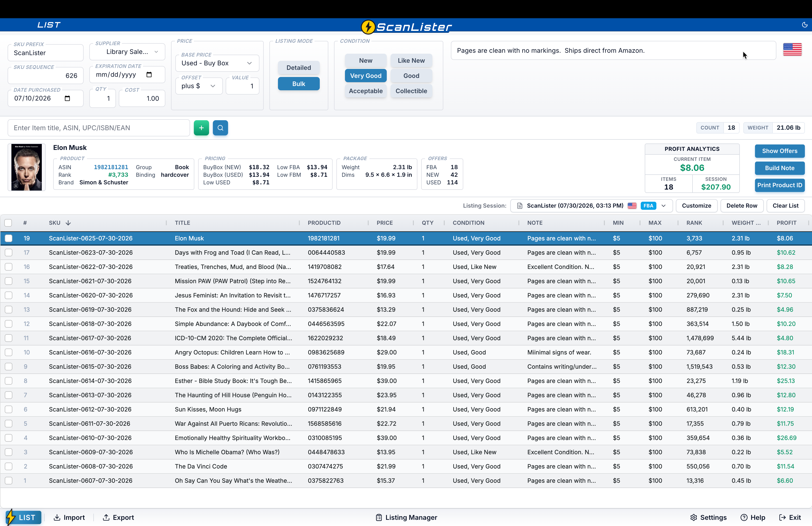This screenshot has width=812, height=526.
Task: Check the box for The Da Vinci Code row
Action: point(9,466)
